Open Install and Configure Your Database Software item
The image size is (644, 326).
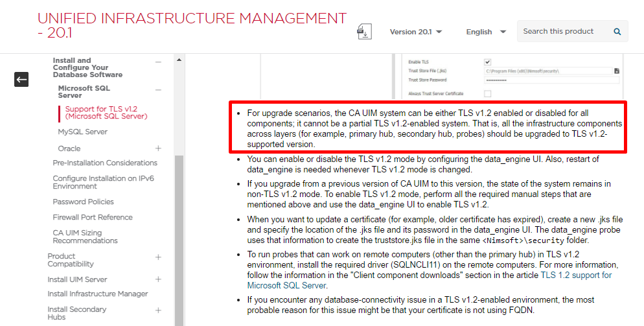(x=87, y=67)
